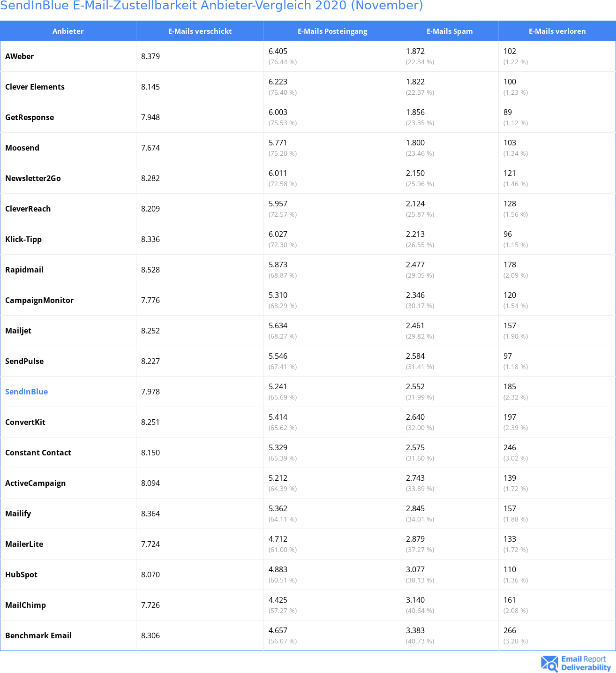Viewport: 616px width, 673px height.
Task: Click the SendInBlue provider link
Action: pos(26,392)
